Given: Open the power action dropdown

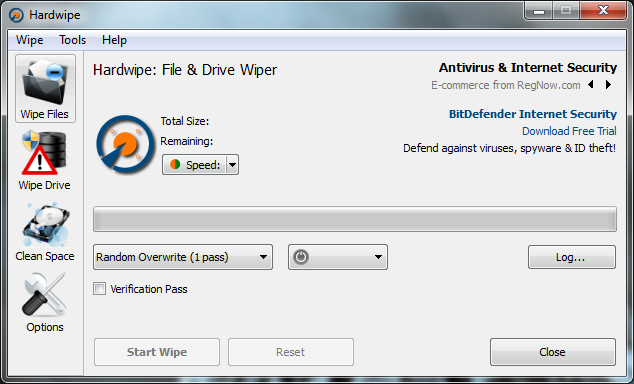Looking at the screenshot, I should pyautogui.click(x=338, y=257).
